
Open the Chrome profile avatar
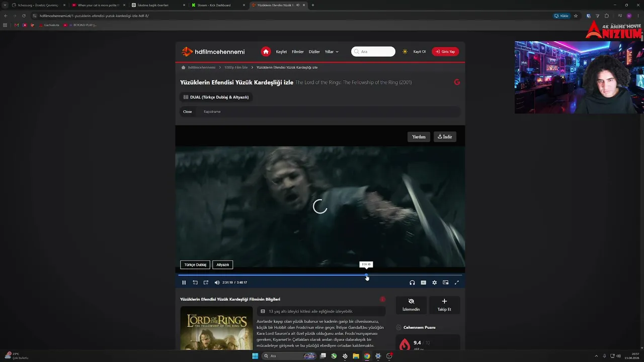629,16
